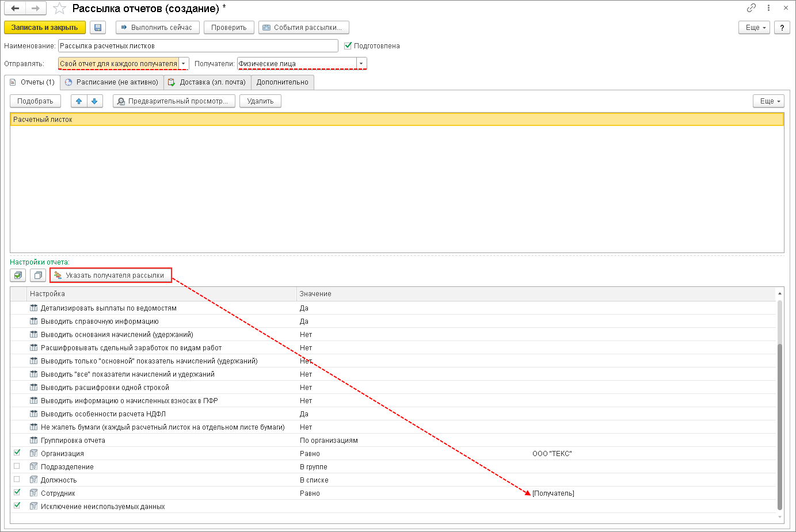
Task: Open the Получатели dropdown arrow
Action: coord(361,64)
